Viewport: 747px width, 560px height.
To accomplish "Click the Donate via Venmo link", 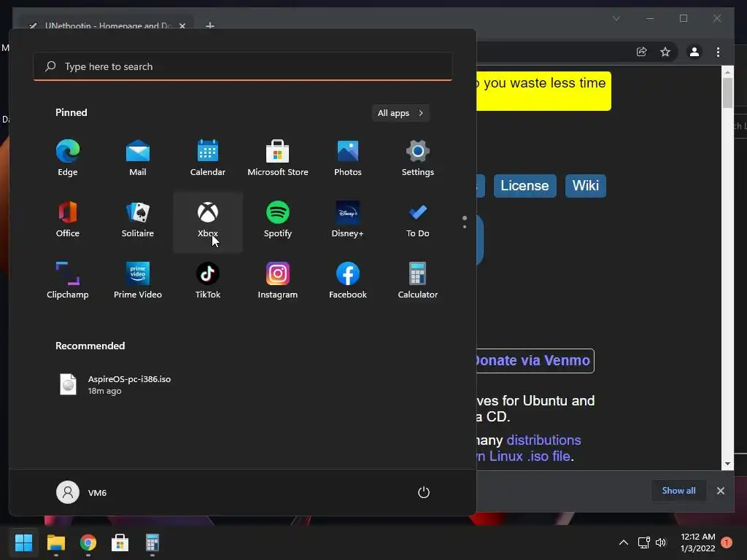I will point(535,360).
